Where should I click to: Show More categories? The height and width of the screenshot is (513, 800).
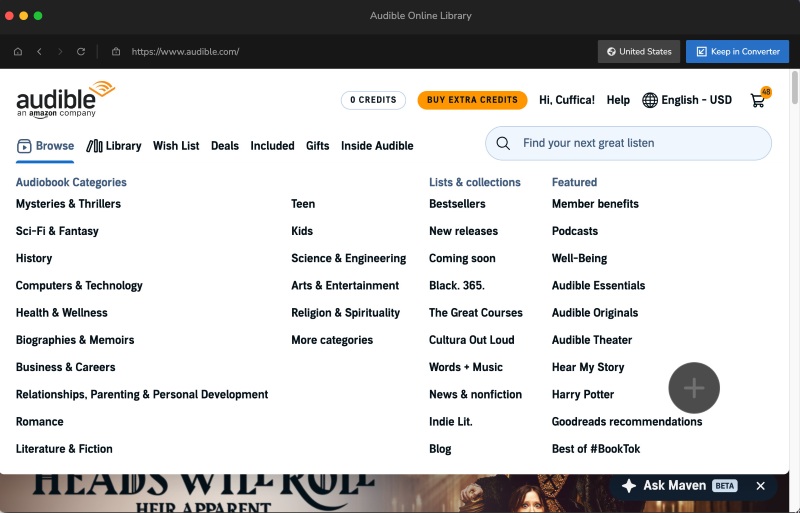click(332, 340)
